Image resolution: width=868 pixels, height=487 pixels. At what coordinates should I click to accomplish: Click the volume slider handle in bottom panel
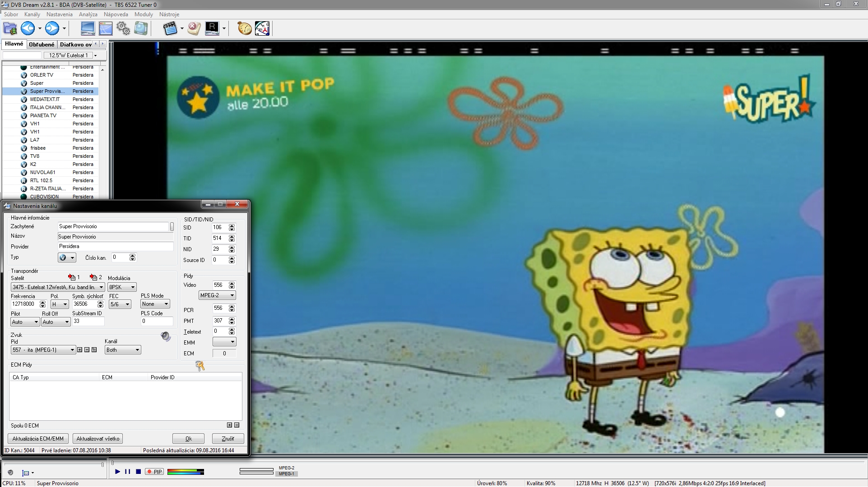[102, 464]
